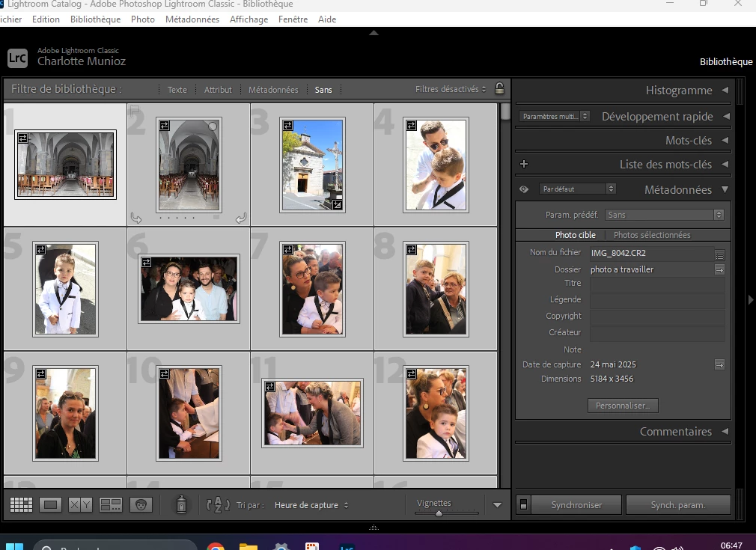Click the metadata badge on photo 11 thumbnail
Viewport: 756px width, 550px height.
point(269,387)
